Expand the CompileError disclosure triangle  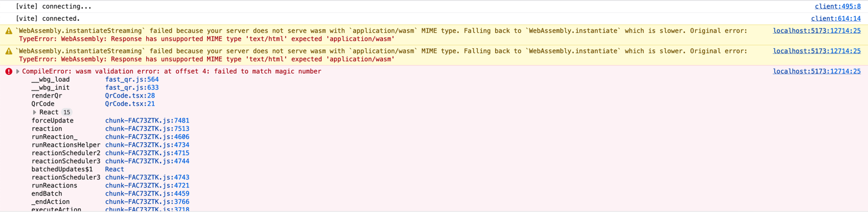pyautogui.click(x=18, y=71)
